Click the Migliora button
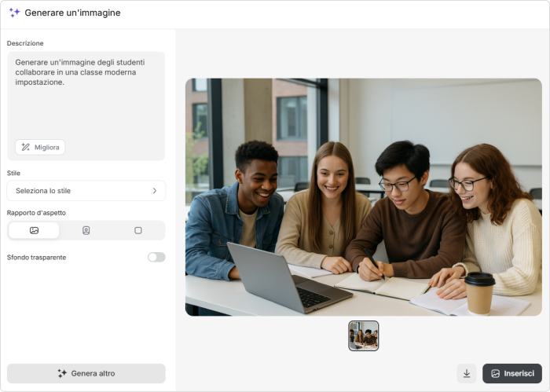Screen dimensions: 550x392 40,147
